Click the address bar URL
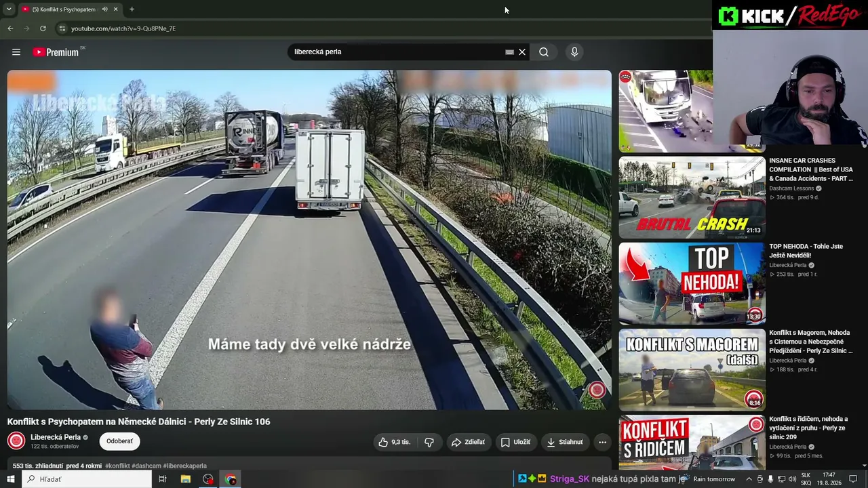This screenshot has height=488, width=868. (x=123, y=28)
